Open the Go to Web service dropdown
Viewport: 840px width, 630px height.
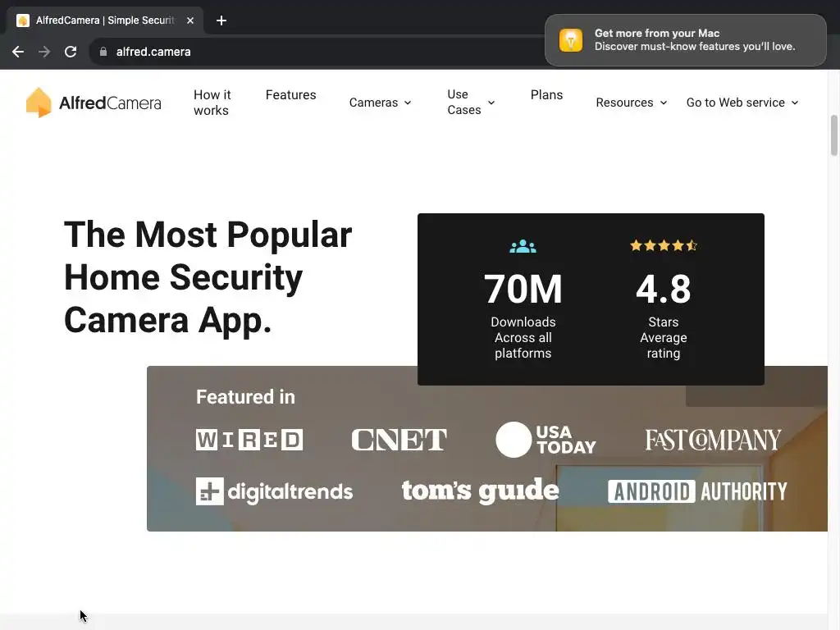coord(742,103)
